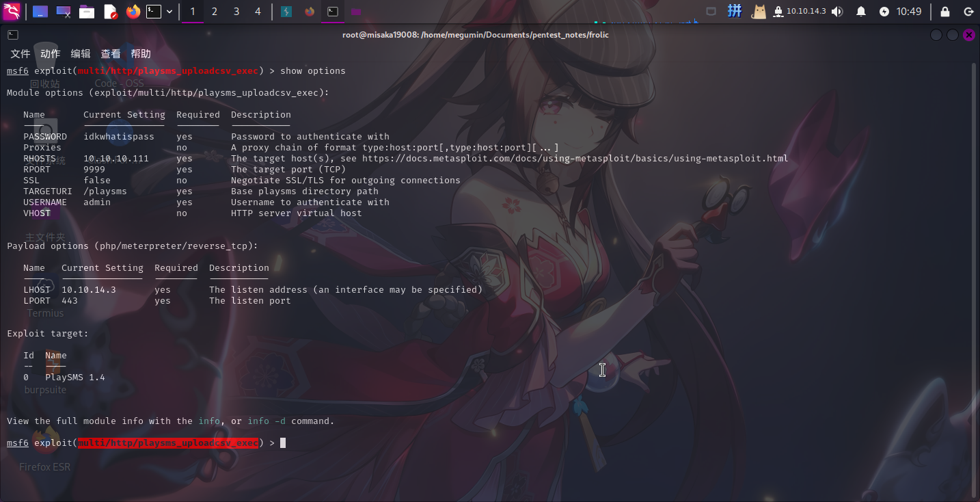Click the Firefox ESR desktop icon
This screenshot has width=980, height=502.
[x=44, y=449]
